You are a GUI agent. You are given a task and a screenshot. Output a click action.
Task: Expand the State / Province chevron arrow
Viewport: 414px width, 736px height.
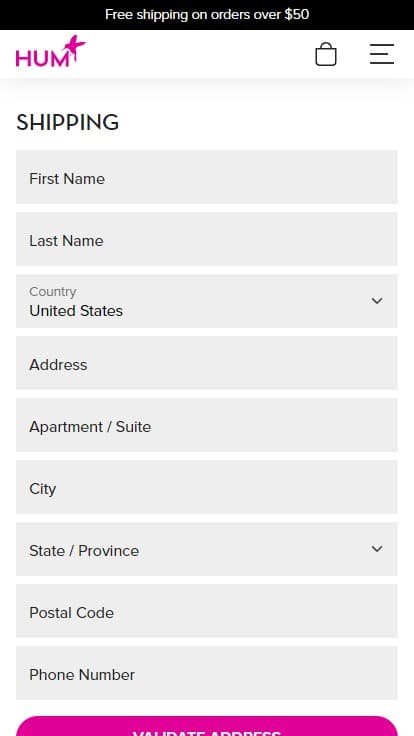coord(377,549)
